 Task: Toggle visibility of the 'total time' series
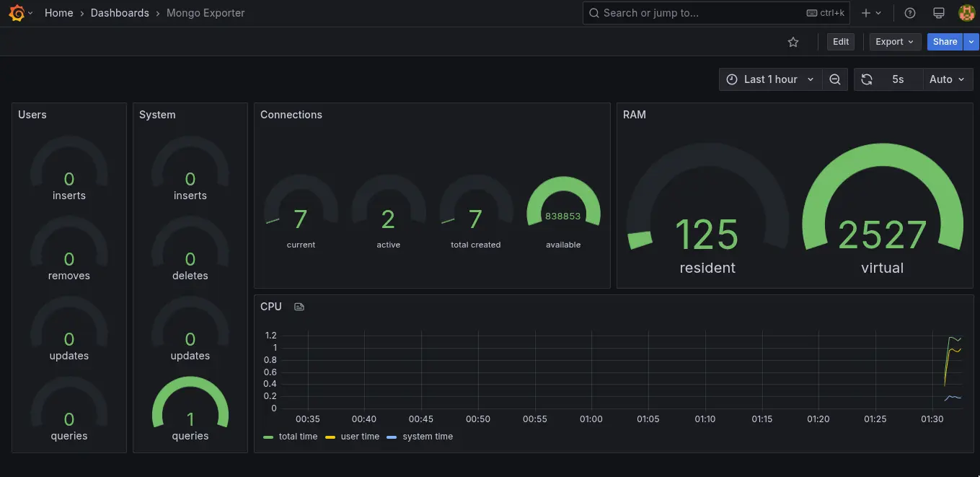tap(297, 436)
